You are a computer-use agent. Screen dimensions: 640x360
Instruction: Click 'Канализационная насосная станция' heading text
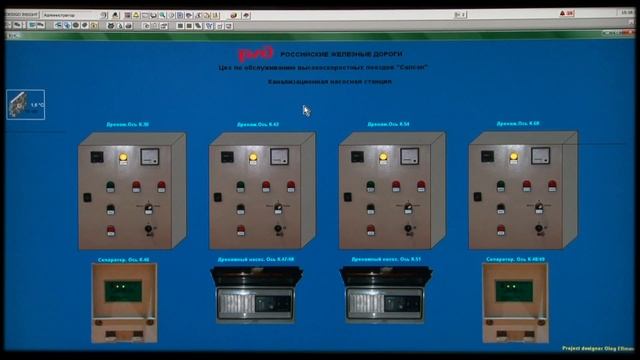point(329,82)
